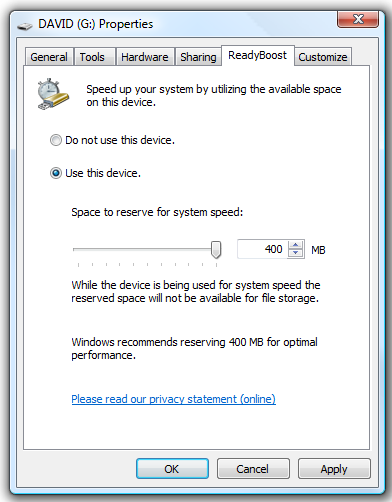Click the ReadyBoost stopwatch USB icon
Viewport: 392px width, 502px height.
tap(53, 94)
